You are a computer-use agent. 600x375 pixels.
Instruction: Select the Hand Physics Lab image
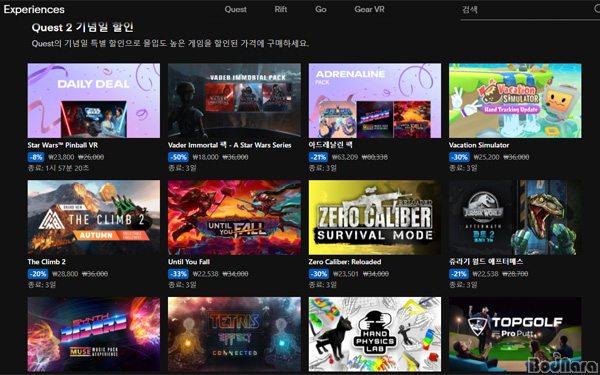pyautogui.click(x=375, y=334)
